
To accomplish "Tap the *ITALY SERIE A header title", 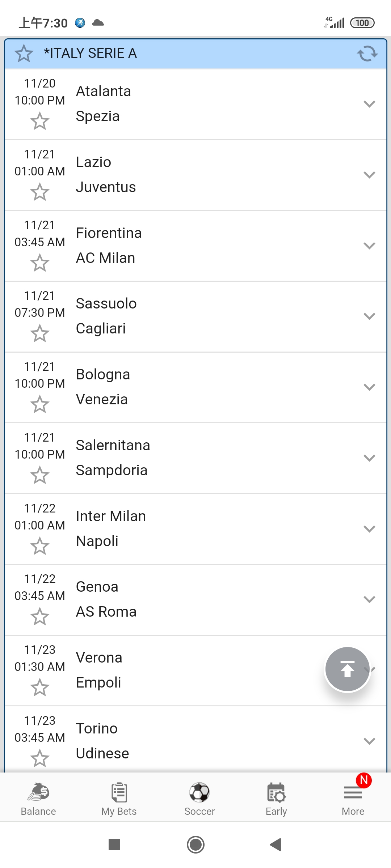I will pyautogui.click(x=90, y=54).
